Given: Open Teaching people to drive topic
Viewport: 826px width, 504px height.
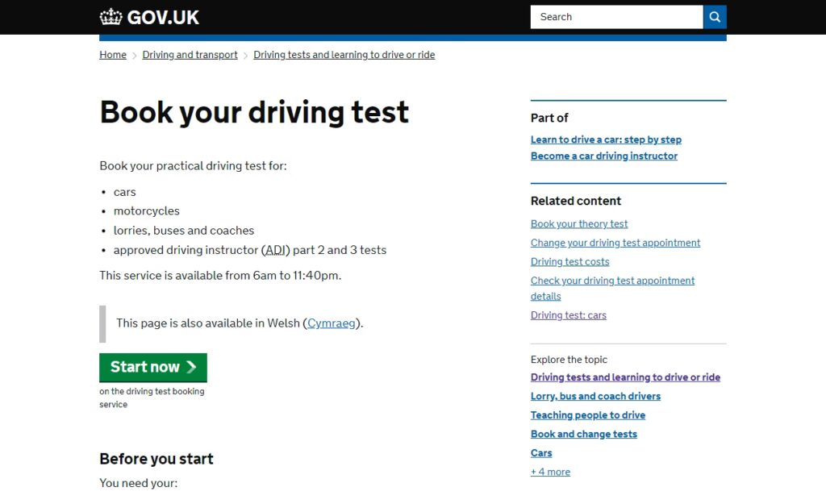Looking at the screenshot, I should pos(587,415).
